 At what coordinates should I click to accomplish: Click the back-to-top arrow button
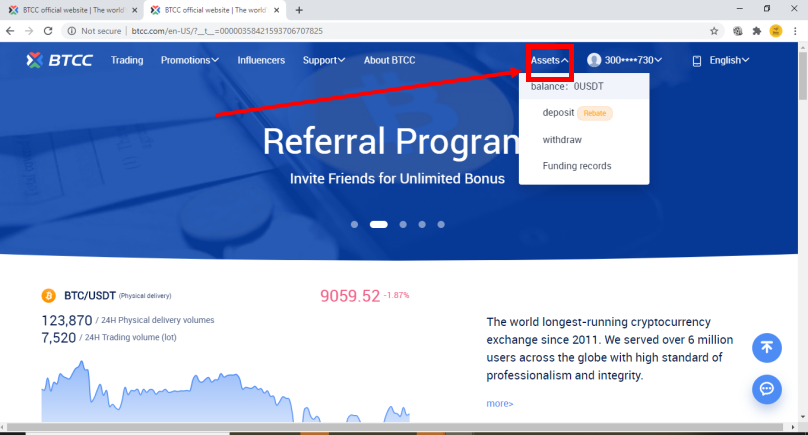pyautogui.click(x=766, y=348)
